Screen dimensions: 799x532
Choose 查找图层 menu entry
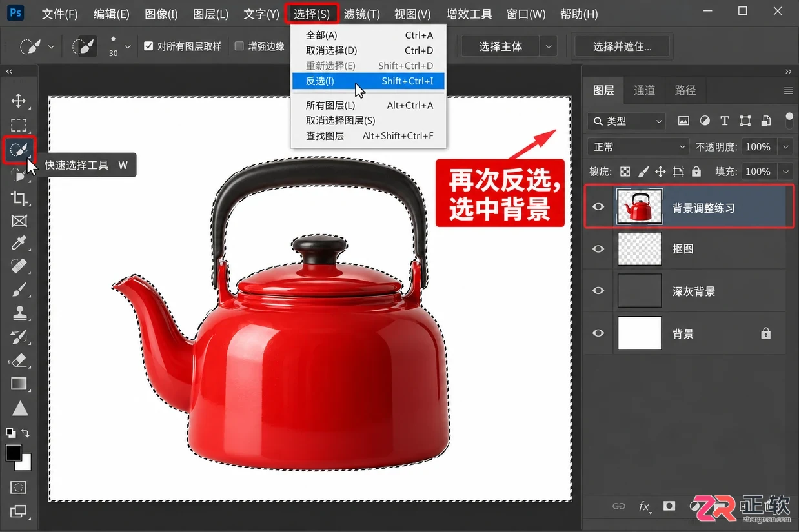pyautogui.click(x=368, y=135)
